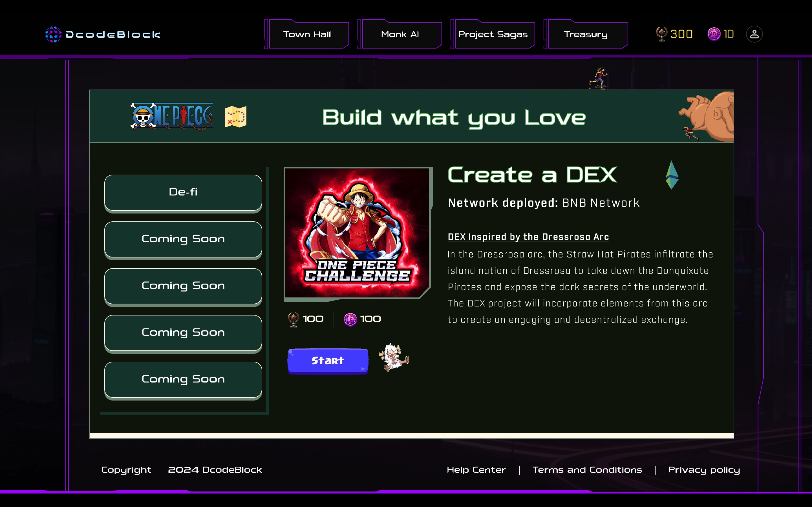This screenshot has width=812, height=507.
Task: Click the purple D coin icon showing 10
Action: click(714, 34)
